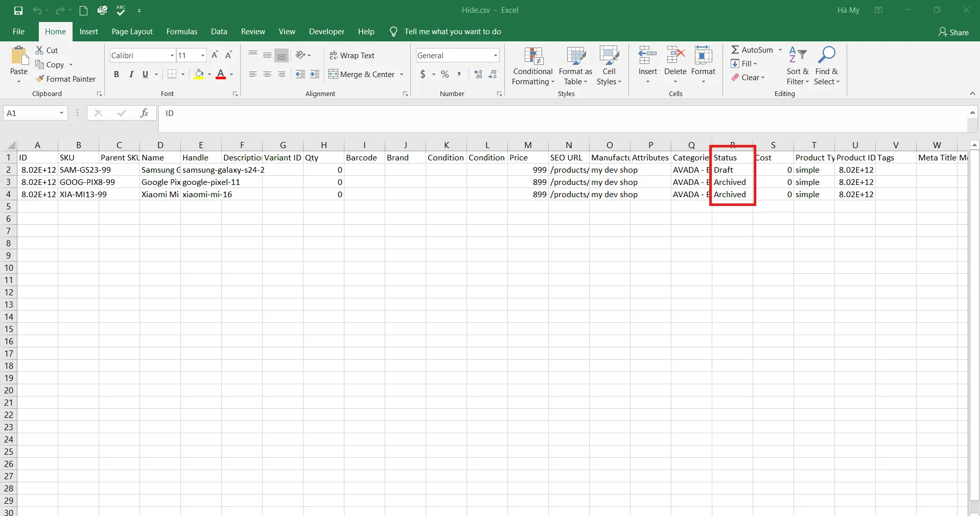Open the Border styles dropdown

click(182, 74)
